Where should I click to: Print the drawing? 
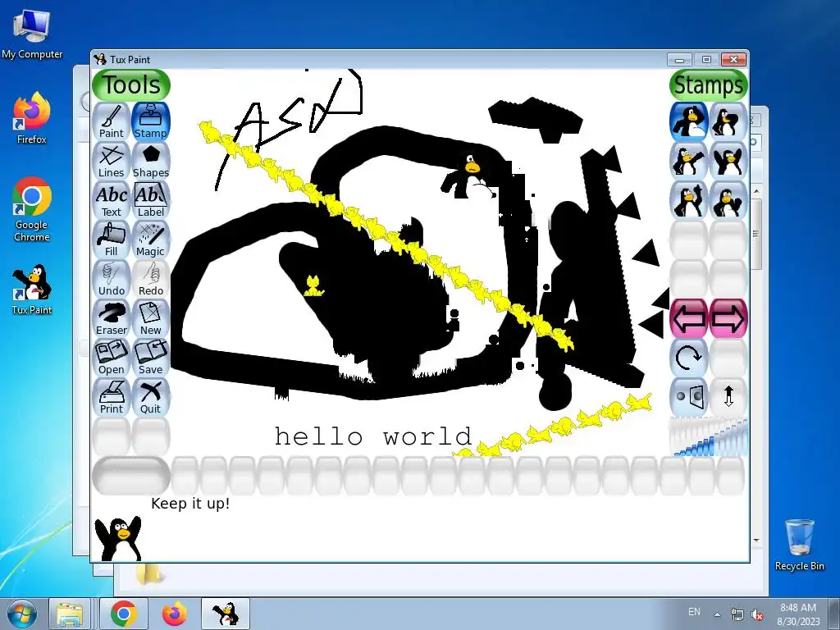click(x=112, y=397)
